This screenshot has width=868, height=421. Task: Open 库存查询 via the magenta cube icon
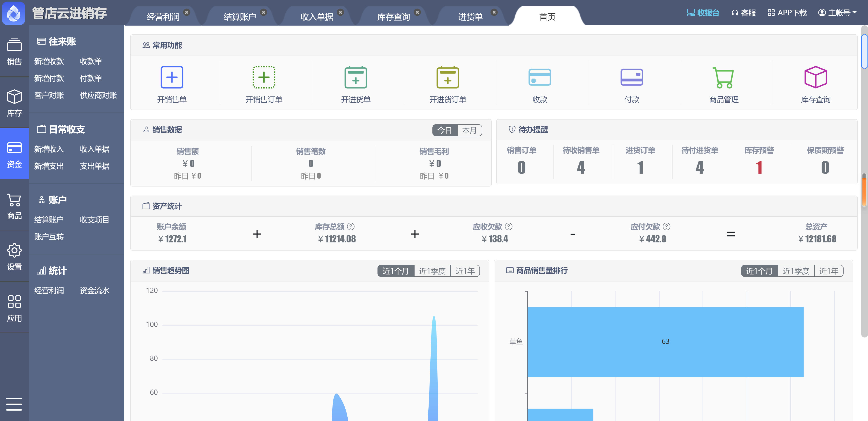coord(815,83)
